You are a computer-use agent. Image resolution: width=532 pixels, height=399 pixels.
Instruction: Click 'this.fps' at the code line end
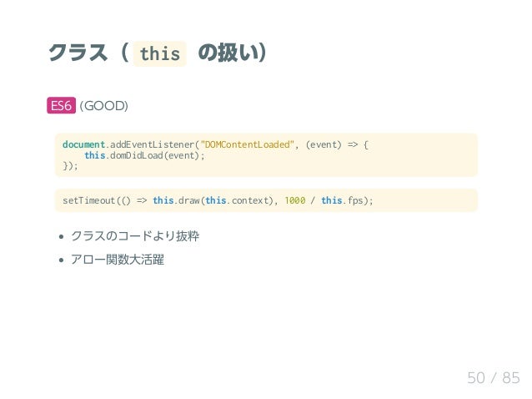[342, 200]
